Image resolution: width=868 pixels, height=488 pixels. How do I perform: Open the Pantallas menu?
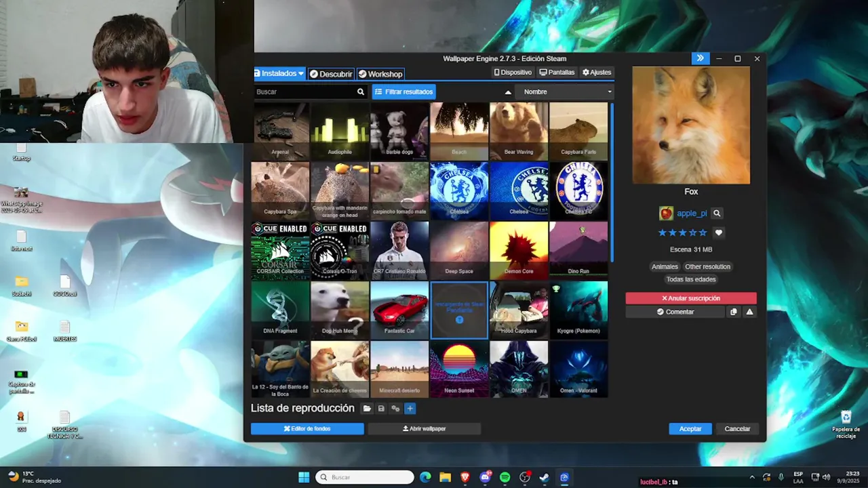[557, 73]
